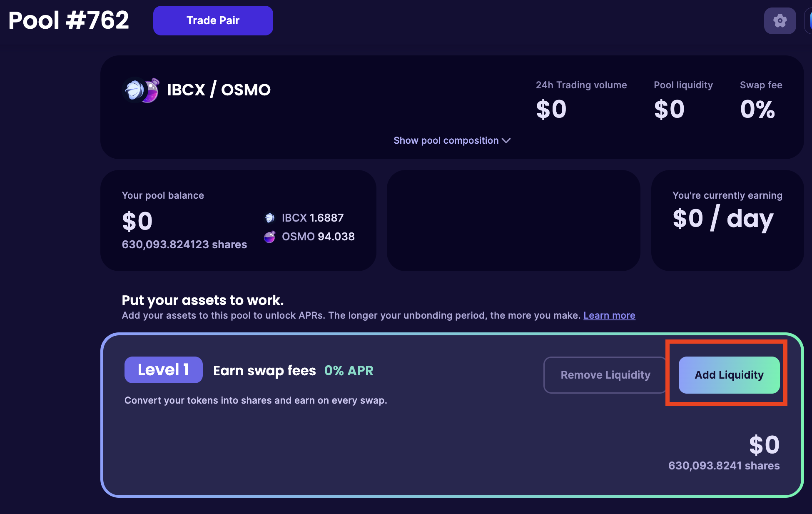
Task: Click the IBCX/OSMO pair token logo
Action: 141,90
